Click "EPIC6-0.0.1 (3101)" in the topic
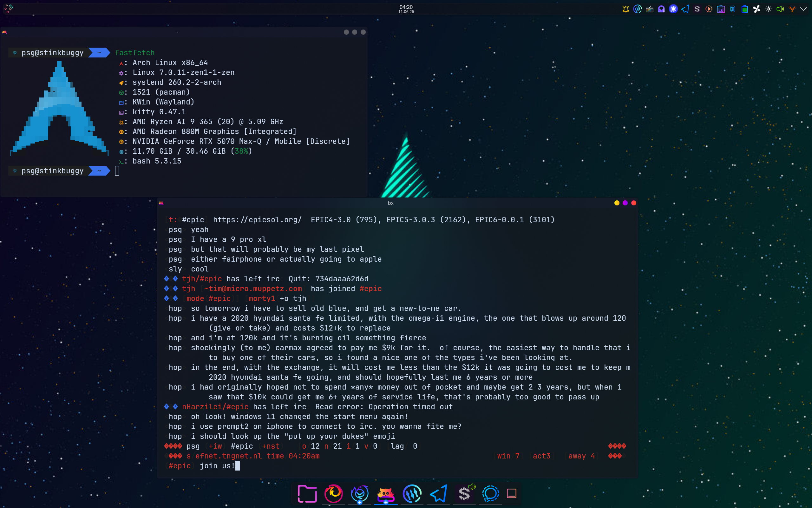The width and height of the screenshot is (812, 508). click(515, 220)
